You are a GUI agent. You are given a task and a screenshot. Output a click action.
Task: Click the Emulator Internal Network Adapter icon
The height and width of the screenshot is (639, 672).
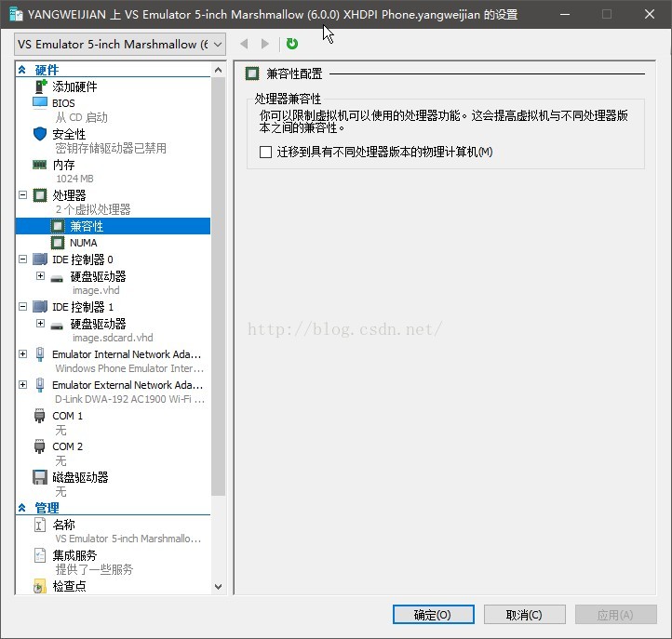[40, 354]
